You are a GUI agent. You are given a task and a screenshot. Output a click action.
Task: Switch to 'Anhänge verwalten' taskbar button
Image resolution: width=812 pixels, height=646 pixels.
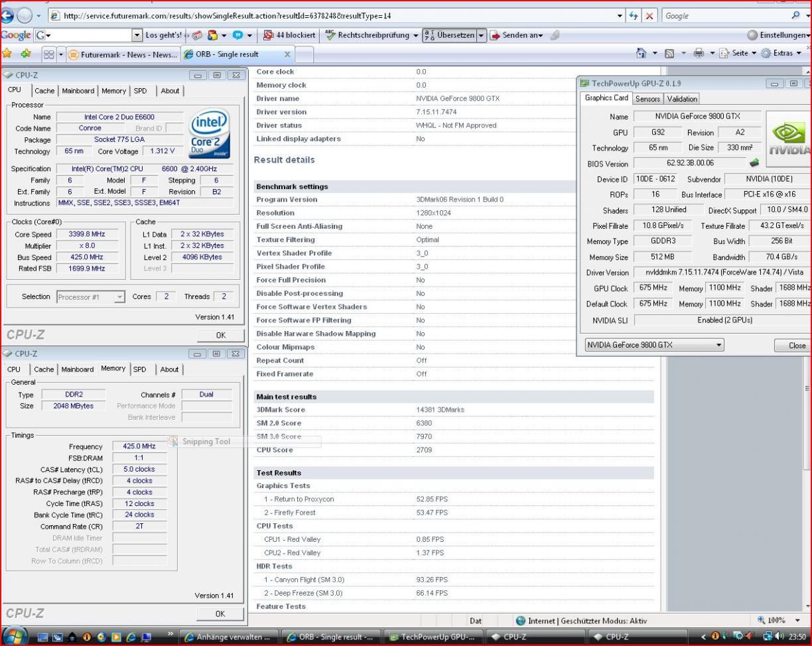229,637
